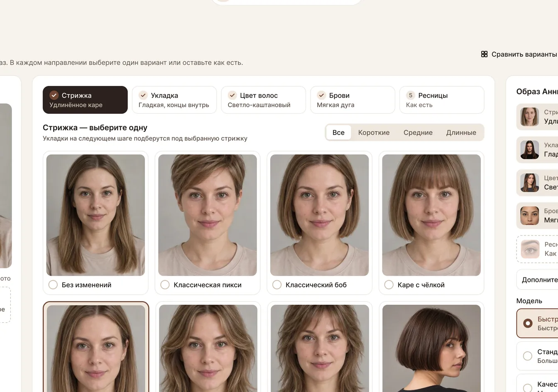558x392 pixels.
Task: Filter haircuts by Короткие
Action: tap(374, 132)
